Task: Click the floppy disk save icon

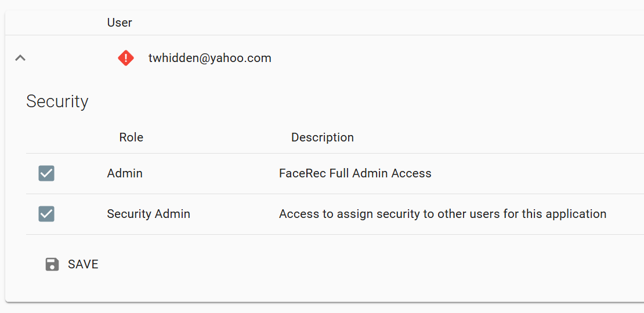Action: click(x=52, y=264)
